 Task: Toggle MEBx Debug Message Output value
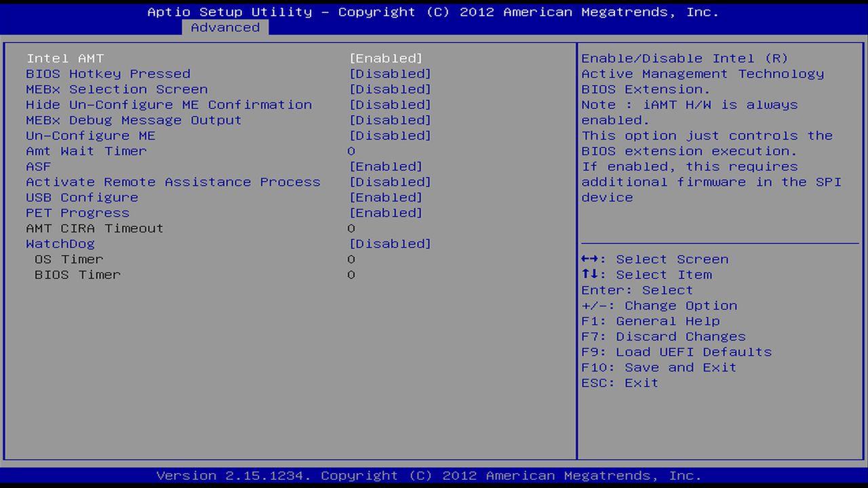pyautogui.click(x=390, y=120)
